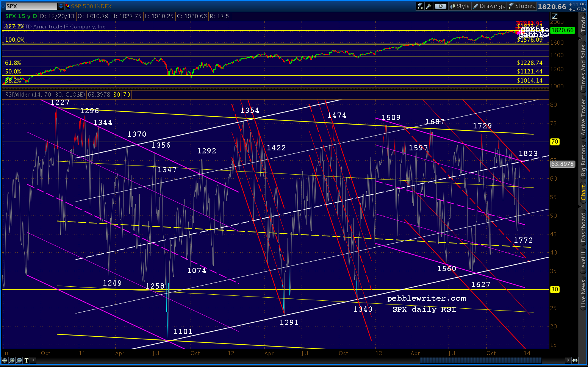Click the RSIWilder study label
Screen dimensions: 588x367
45,95
